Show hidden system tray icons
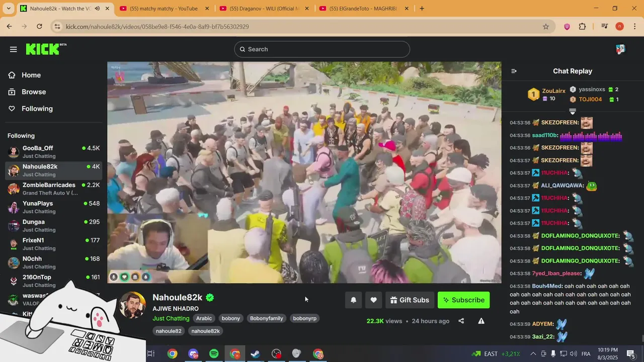644x362 pixels. click(x=533, y=354)
